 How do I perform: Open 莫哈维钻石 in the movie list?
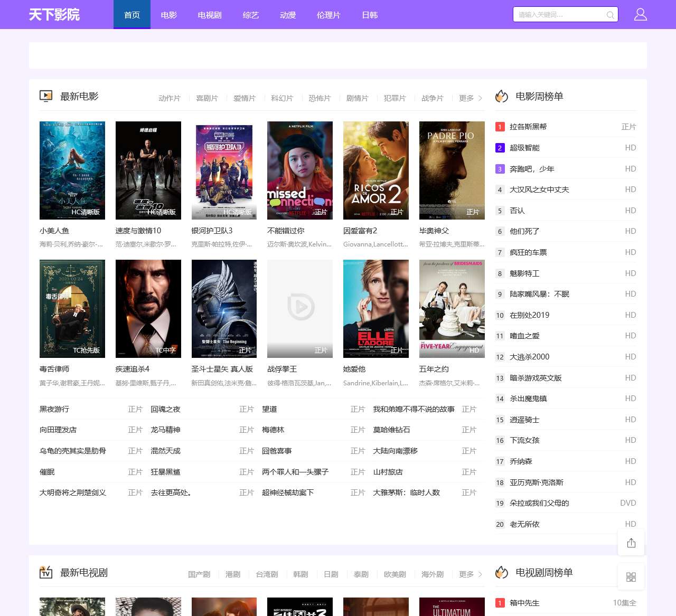point(391,430)
